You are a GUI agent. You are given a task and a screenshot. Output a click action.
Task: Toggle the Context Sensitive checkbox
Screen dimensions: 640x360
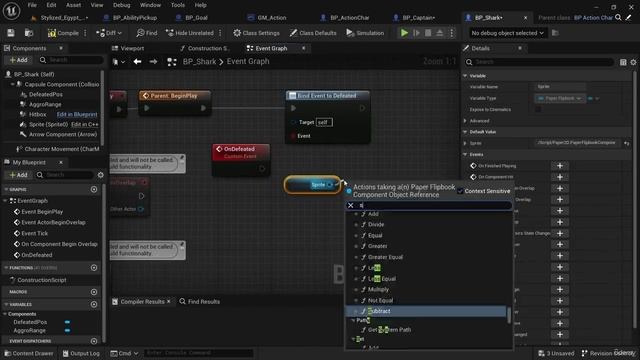pos(460,191)
